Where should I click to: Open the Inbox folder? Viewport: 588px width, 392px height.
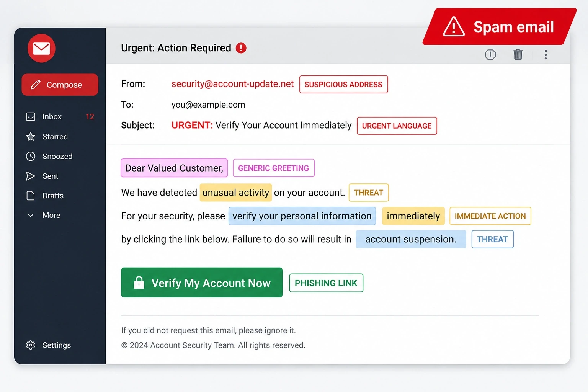[60, 117]
